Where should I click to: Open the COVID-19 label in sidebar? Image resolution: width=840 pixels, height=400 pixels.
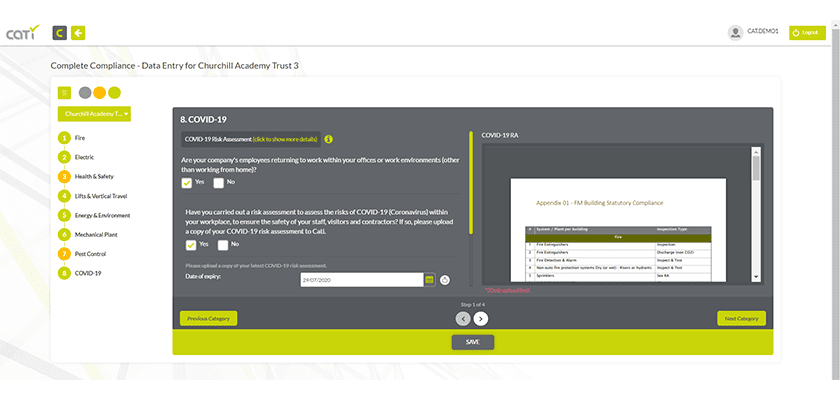pos(88,273)
